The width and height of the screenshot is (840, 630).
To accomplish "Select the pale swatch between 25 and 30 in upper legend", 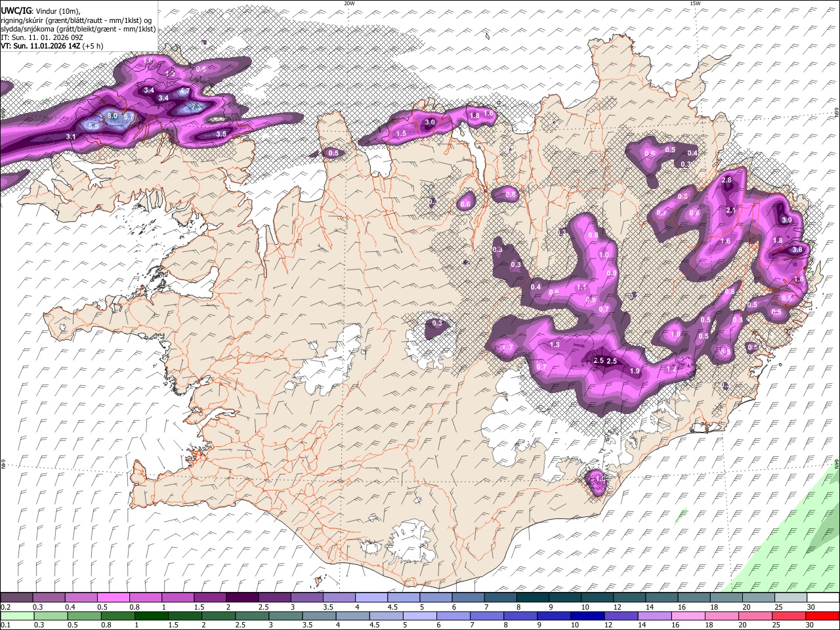I will click(791, 598).
